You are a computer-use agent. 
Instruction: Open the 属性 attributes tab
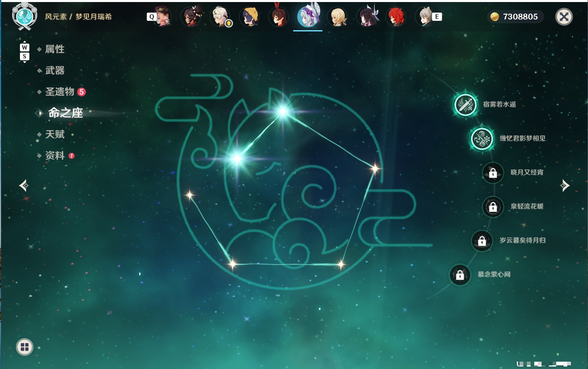pyautogui.click(x=55, y=49)
